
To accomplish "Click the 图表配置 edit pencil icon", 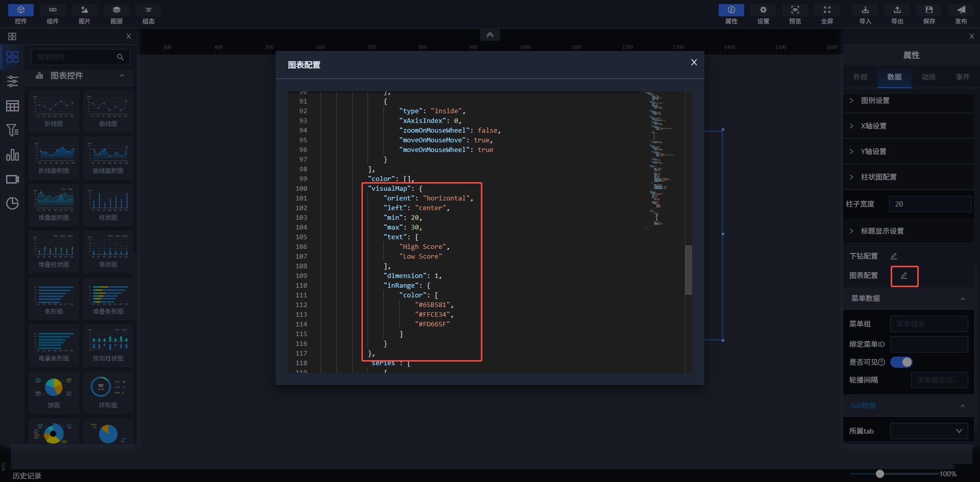I will 904,276.
